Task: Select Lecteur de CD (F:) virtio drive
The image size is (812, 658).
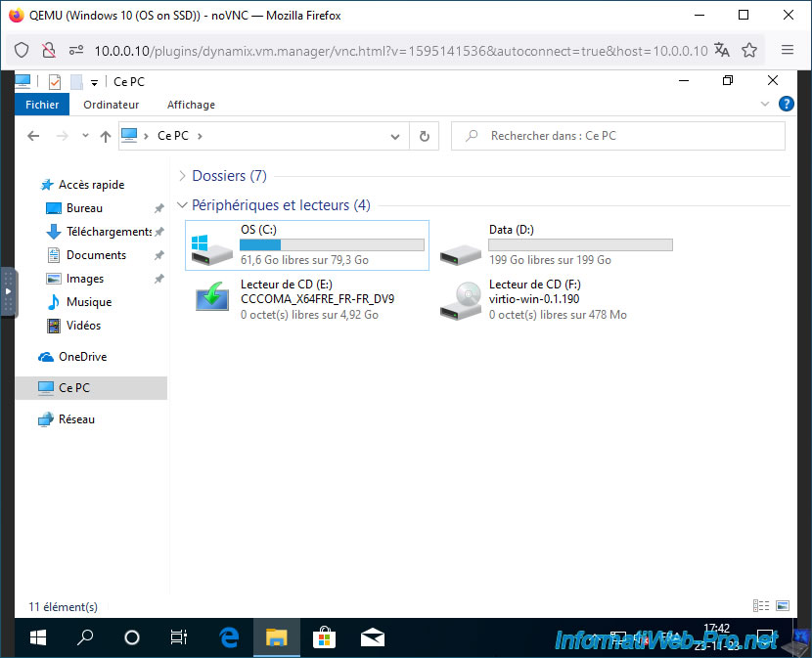Action: click(x=556, y=299)
